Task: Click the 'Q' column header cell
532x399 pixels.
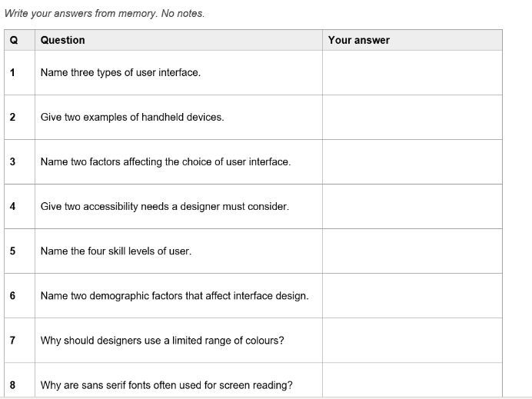Action: [x=19, y=40]
